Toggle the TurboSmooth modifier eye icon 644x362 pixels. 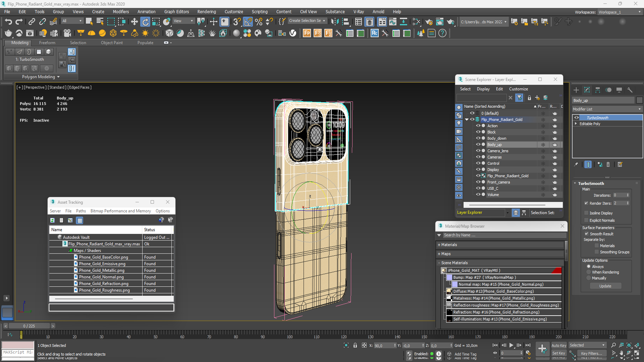tap(577, 118)
